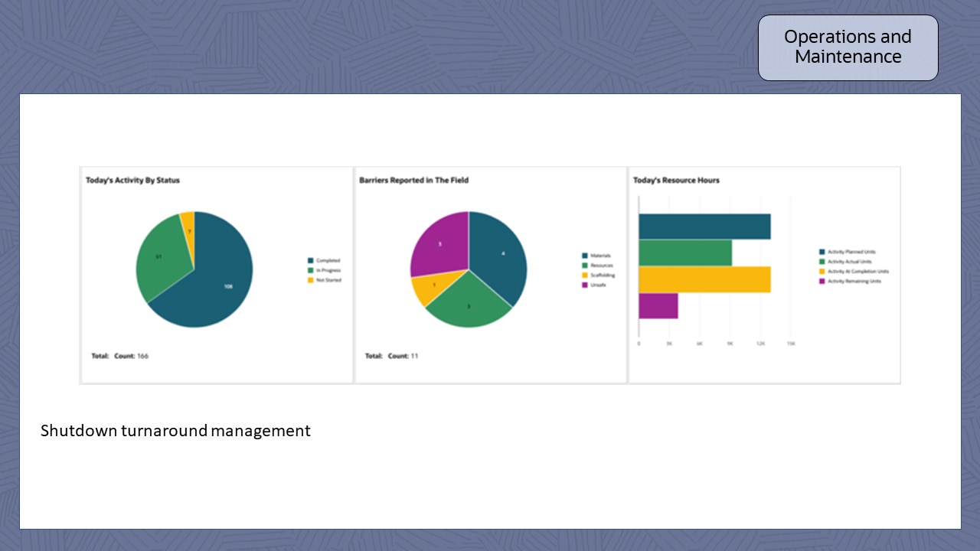Select the Not Started legend swatch icon

(309, 280)
